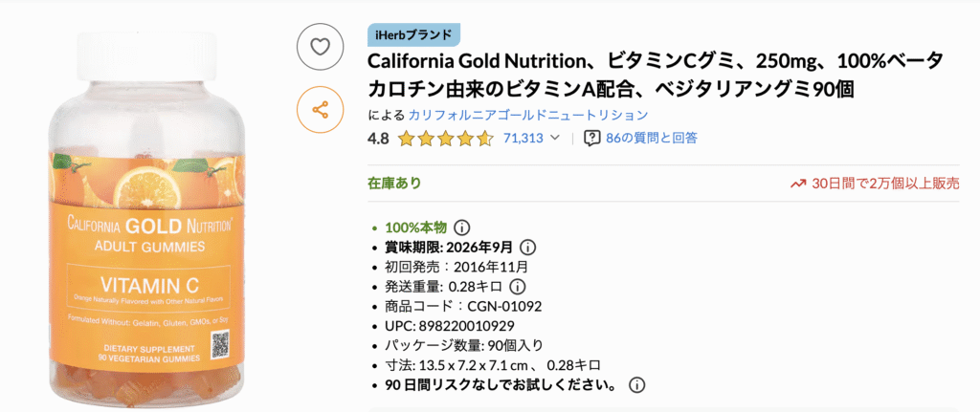The width and height of the screenshot is (980, 412).
Task: Click the question bubble icon before 86の質問と回答
Action: tap(592, 138)
